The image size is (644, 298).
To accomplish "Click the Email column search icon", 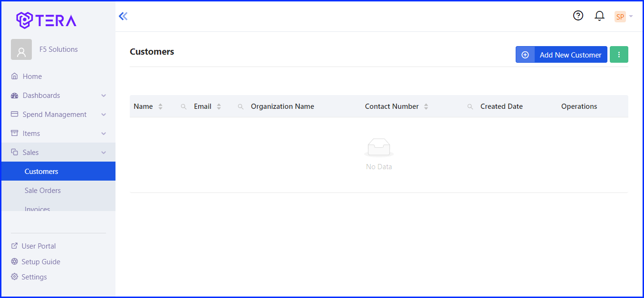I will pyautogui.click(x=240, y=107).
